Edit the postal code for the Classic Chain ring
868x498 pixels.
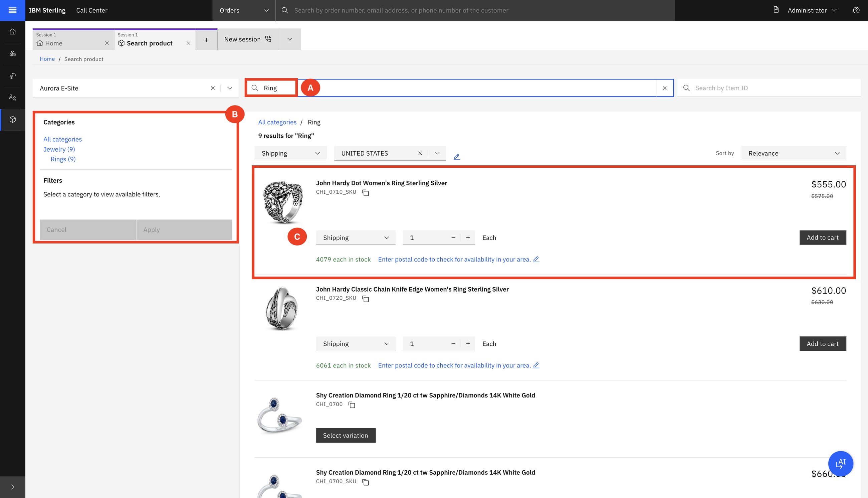coord(536,365)
